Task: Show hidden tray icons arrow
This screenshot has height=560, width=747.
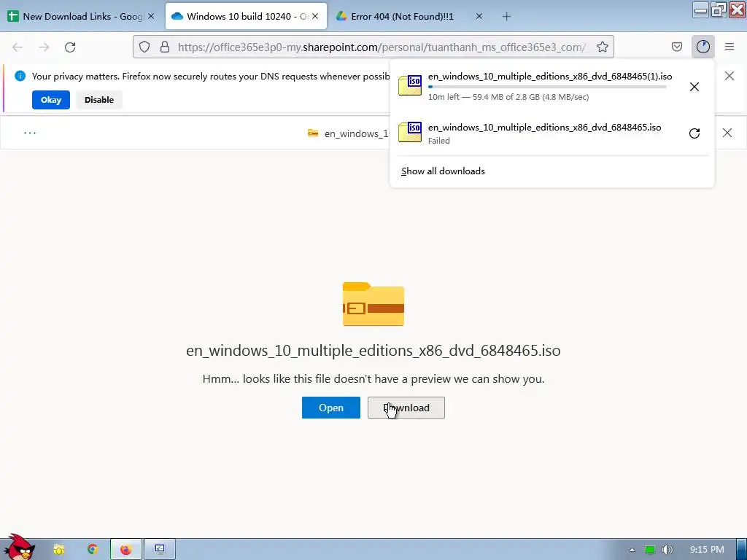Action: [x=632, y=550]
